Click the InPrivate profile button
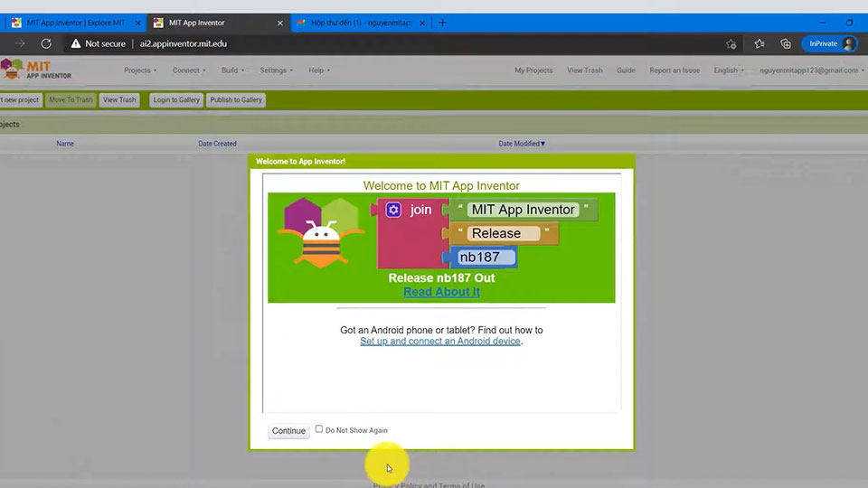 coord(829,43)
